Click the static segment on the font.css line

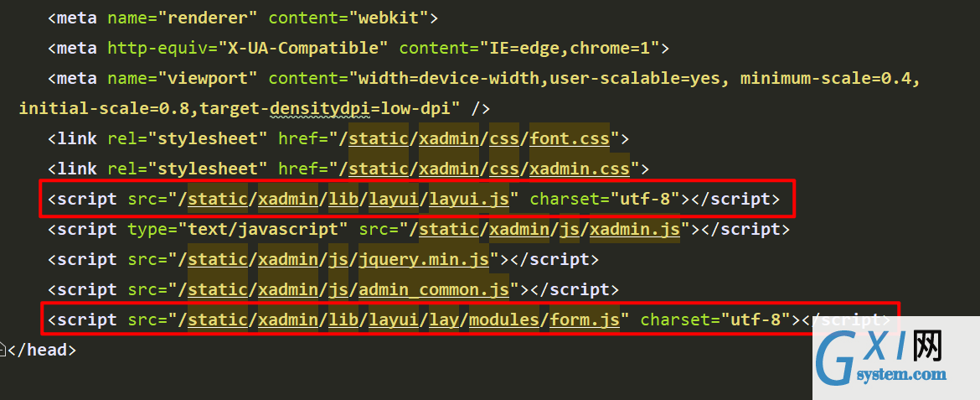point(378,138)
